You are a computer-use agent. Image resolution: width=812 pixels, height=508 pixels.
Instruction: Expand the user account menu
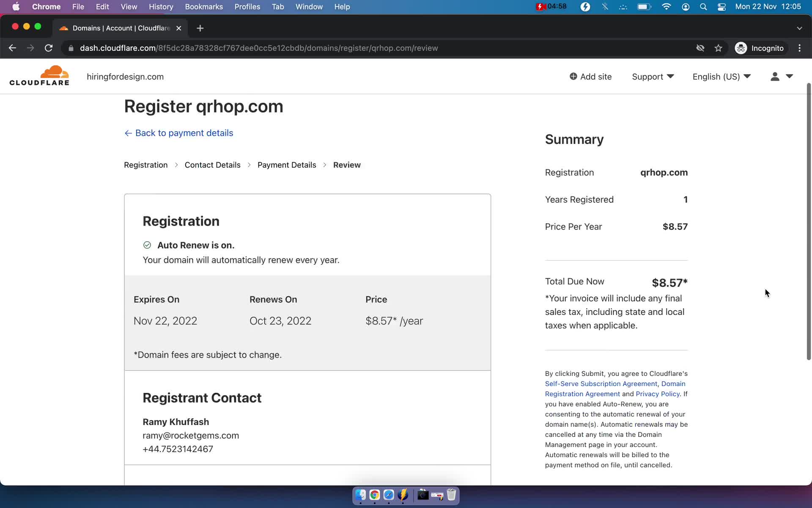782,77
